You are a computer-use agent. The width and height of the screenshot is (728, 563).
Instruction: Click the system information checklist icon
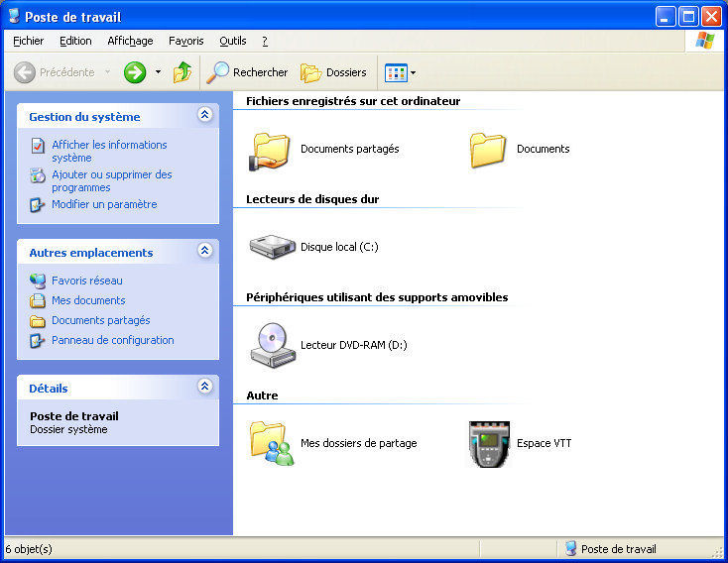(x=38, y=146)
